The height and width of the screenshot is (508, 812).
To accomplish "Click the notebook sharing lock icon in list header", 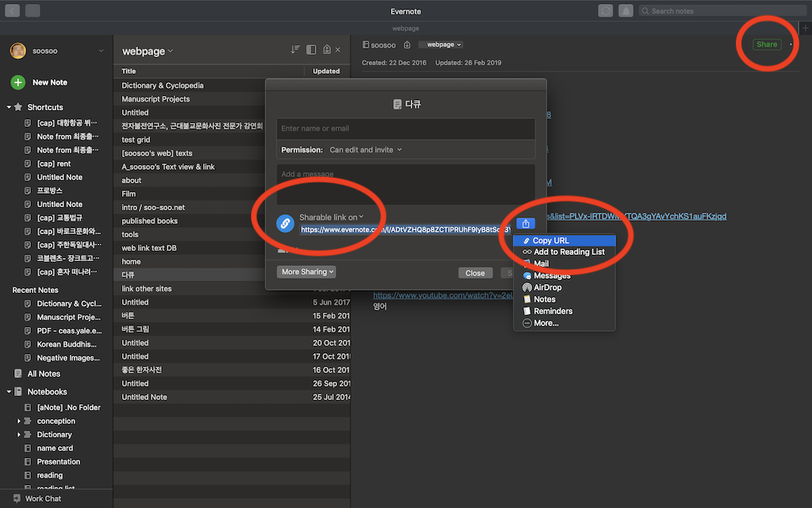I will 327,49.
